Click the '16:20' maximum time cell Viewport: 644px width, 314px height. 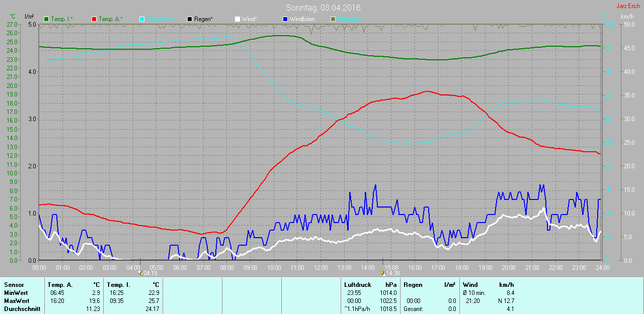click(57, 300)
